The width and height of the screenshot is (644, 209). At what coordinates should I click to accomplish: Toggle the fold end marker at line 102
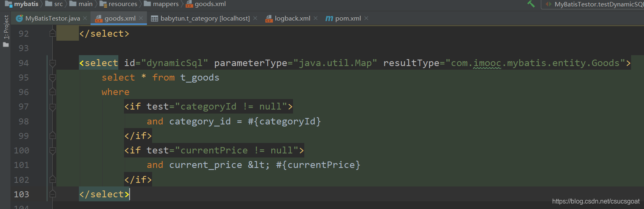[52, 180]
